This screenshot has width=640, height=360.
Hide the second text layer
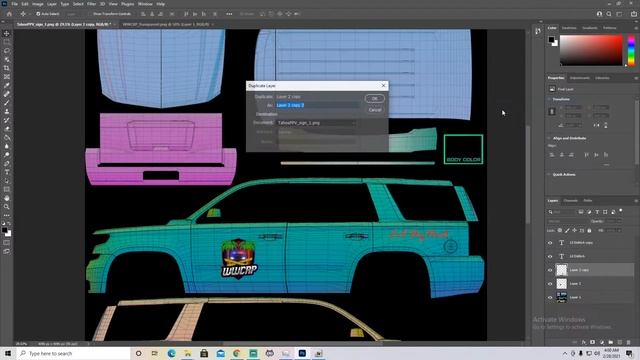pyautogui.click(x=550, y=256)
